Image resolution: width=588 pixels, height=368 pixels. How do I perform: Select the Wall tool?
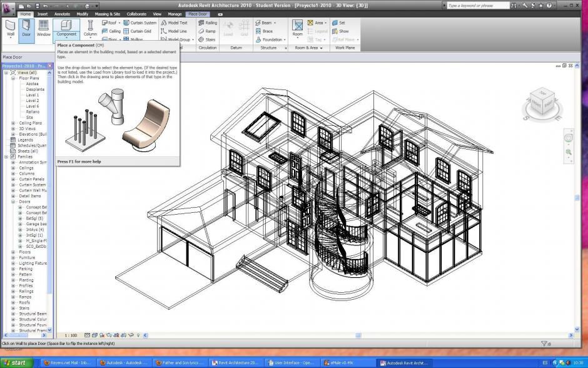(x=10, y=28)
